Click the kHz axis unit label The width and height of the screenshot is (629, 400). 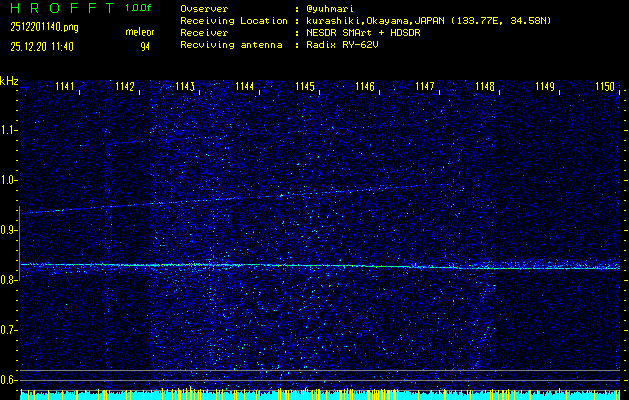click(9, 80)
